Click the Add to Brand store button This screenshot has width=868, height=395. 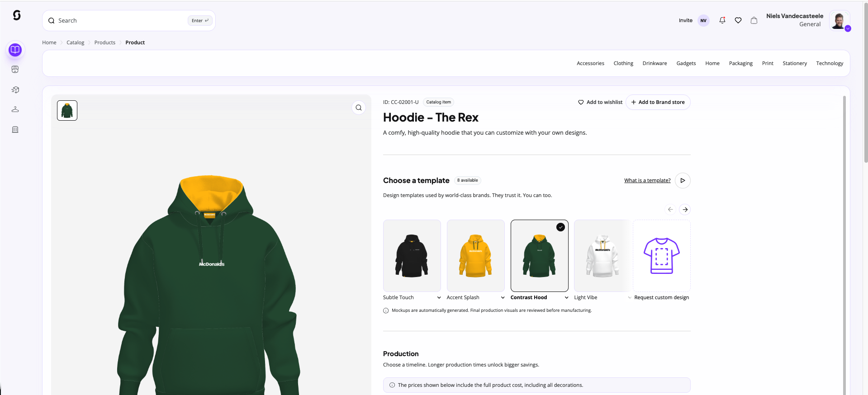(x=658, y=102)
